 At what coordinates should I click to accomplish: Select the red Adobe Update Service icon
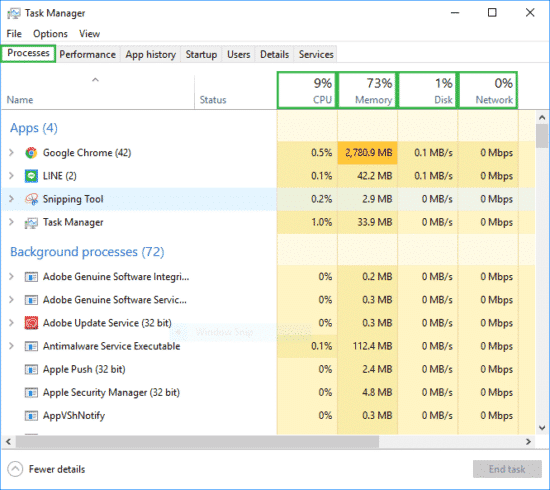coord(31,323)
